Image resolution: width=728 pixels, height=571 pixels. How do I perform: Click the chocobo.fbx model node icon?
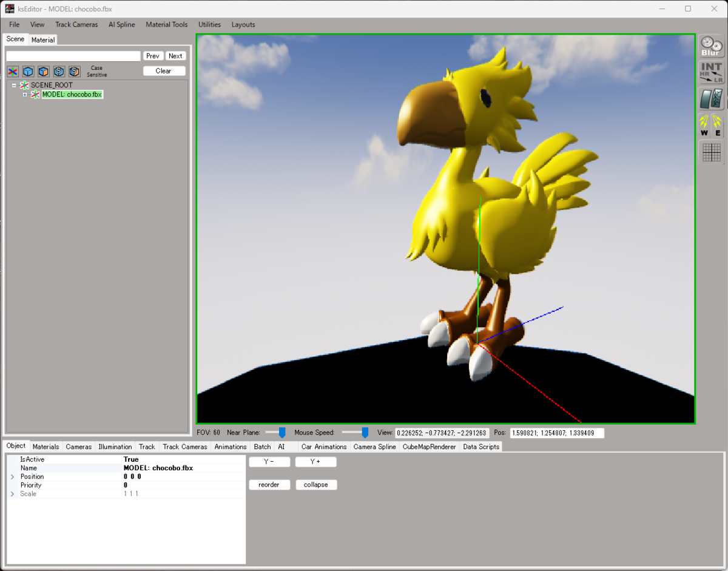pos(35,95)
